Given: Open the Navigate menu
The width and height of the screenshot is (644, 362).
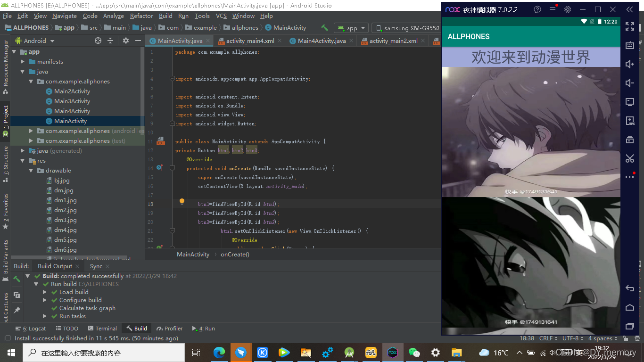Looking at the screenshot, I should (65, 16).
